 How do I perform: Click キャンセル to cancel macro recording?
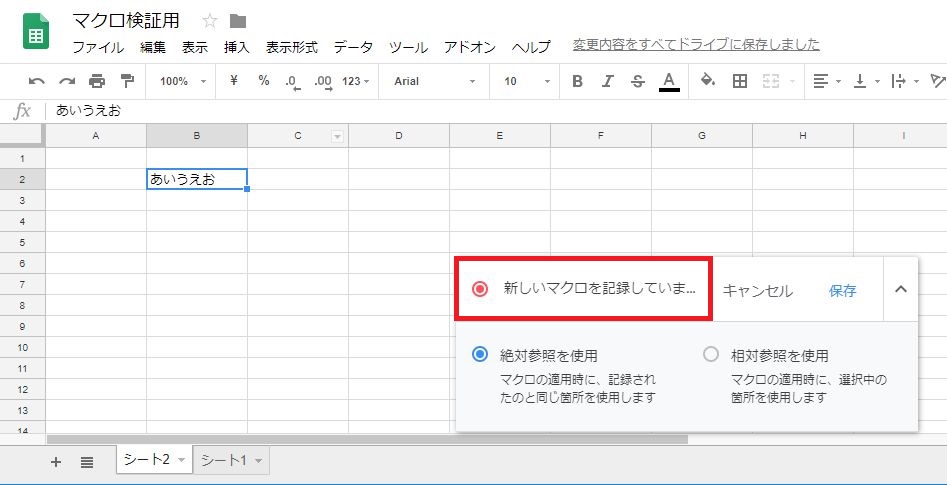757,291
